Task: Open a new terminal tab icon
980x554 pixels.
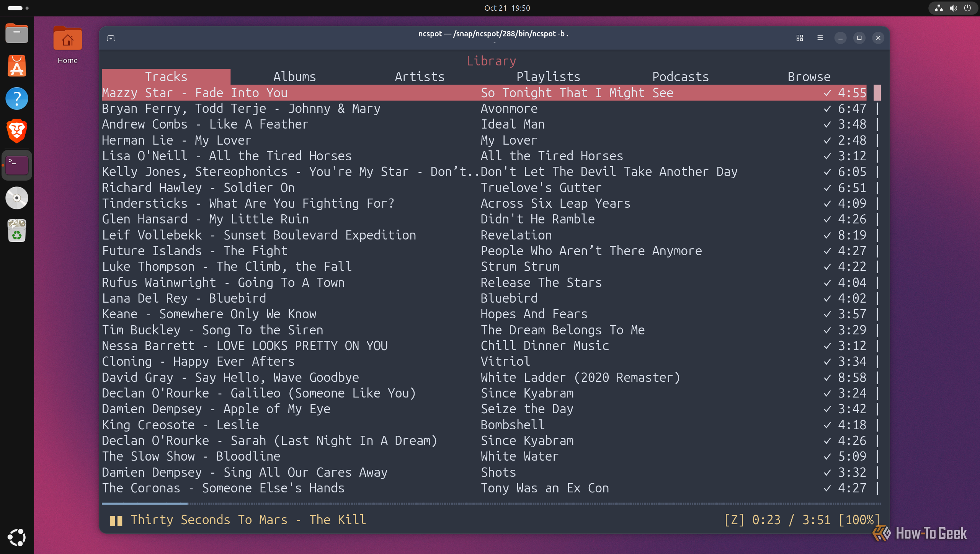Action: point(111,38)
